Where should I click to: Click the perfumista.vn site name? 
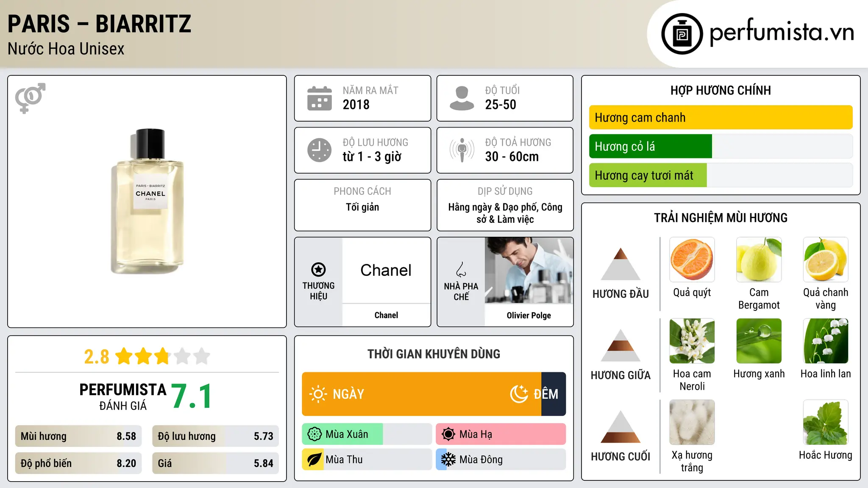tap(782, 33)
